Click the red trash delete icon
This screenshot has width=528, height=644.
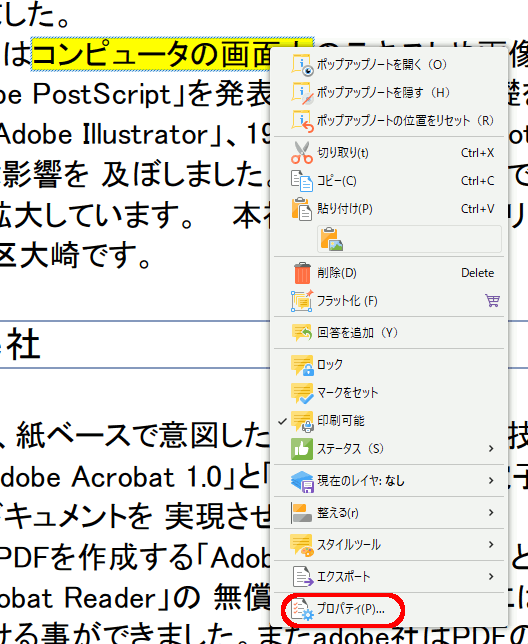click(x=302, y=273)
